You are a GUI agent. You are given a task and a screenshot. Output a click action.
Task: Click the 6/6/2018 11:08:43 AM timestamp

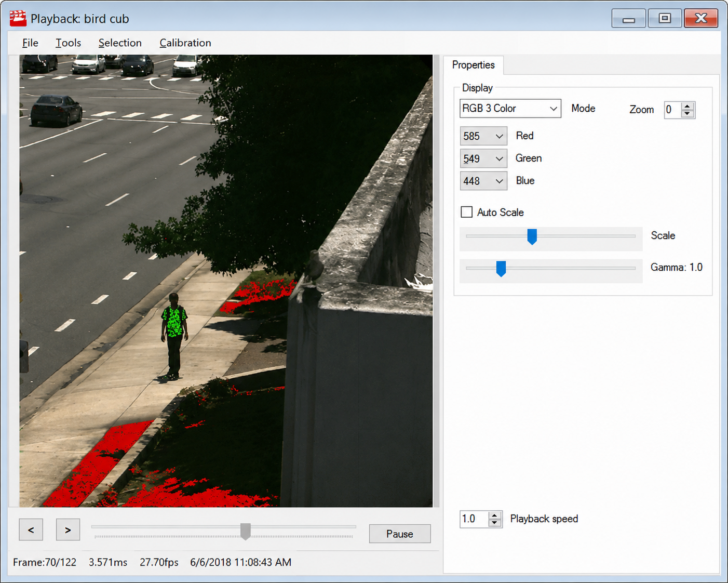pyautogui.click(x=240, y=562)
